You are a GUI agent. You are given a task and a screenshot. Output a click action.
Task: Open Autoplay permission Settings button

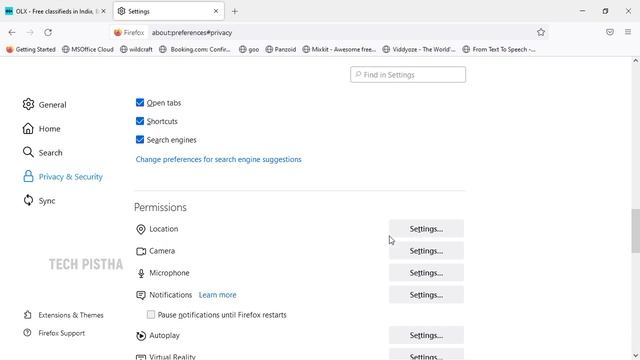[426, 335]
